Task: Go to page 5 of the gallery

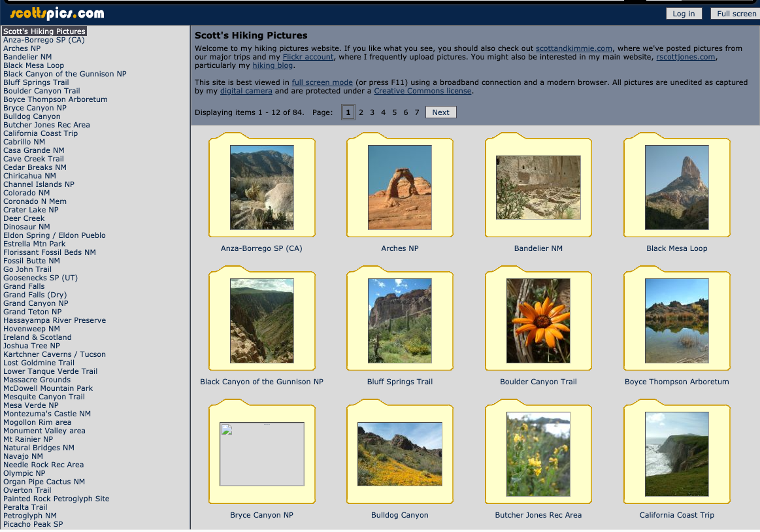Action: 395,112
